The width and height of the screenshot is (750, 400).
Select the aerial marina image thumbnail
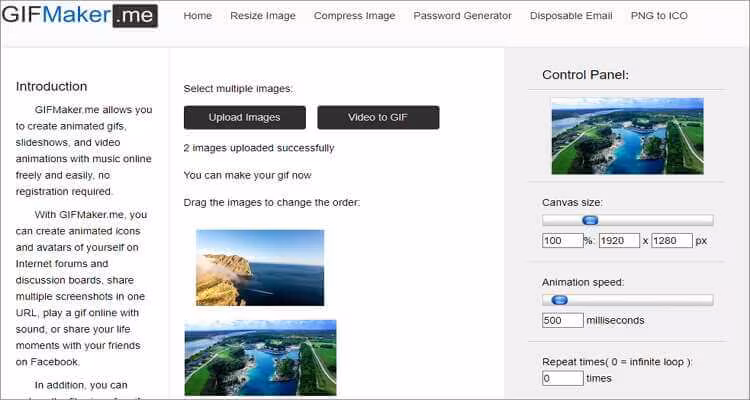[260, 357]
